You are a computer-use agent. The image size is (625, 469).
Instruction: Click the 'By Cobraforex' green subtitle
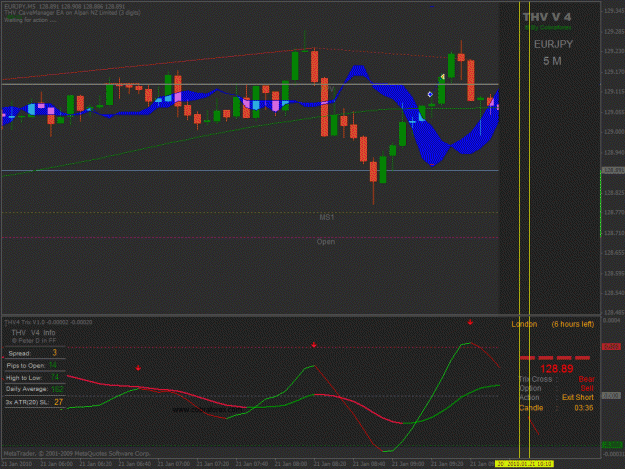click(x=548, y=27)
